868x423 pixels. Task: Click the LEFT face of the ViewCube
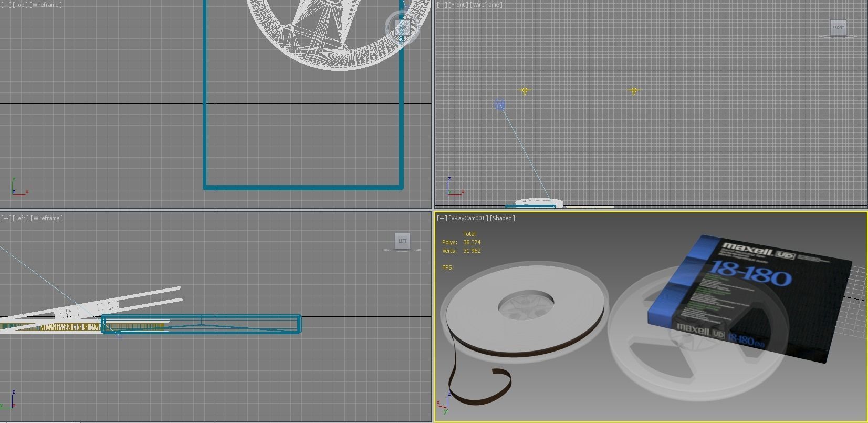pos(402,241)
